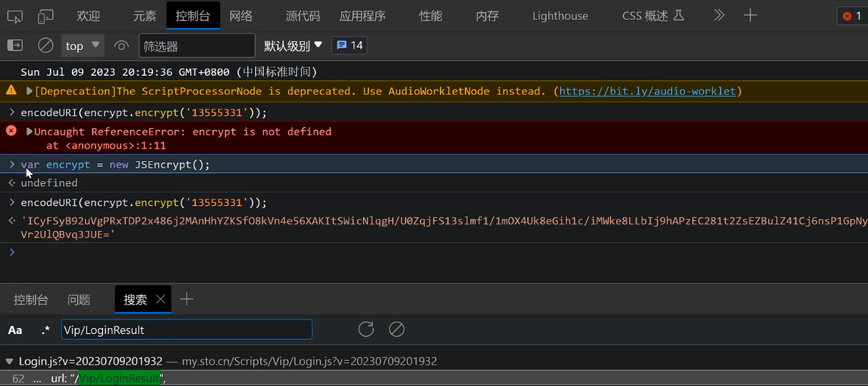
Task: Open the bit.ly/audio-worklet link
Action: [x=647, y=91]
